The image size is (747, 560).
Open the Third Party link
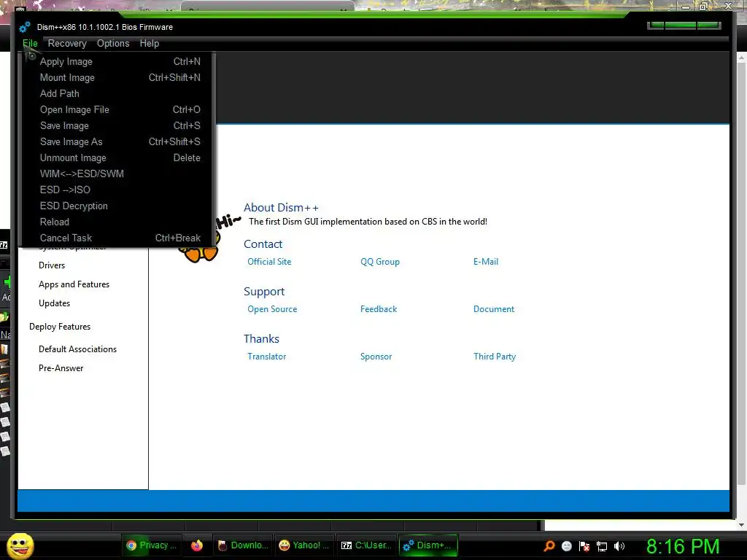point(495,356)
